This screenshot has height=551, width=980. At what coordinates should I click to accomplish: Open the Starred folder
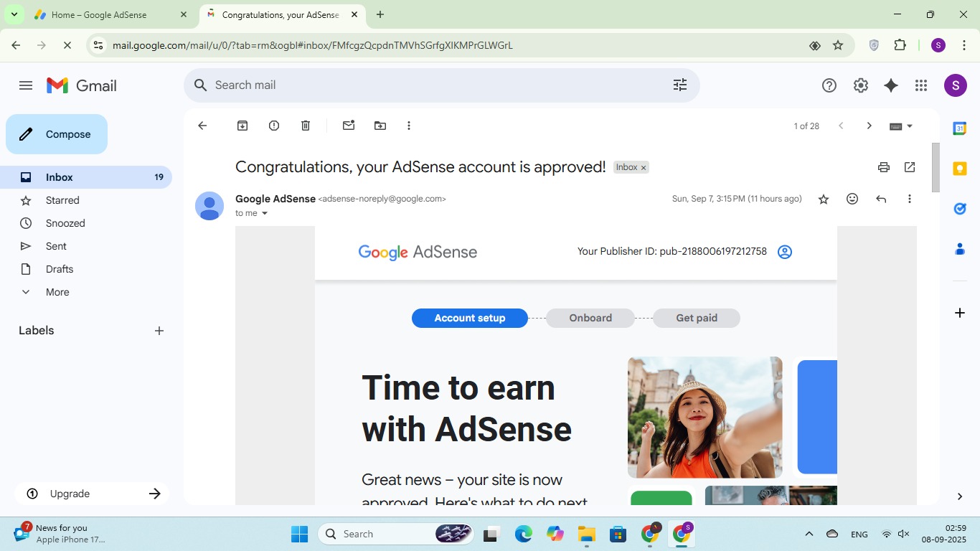(x=86, y=200)
